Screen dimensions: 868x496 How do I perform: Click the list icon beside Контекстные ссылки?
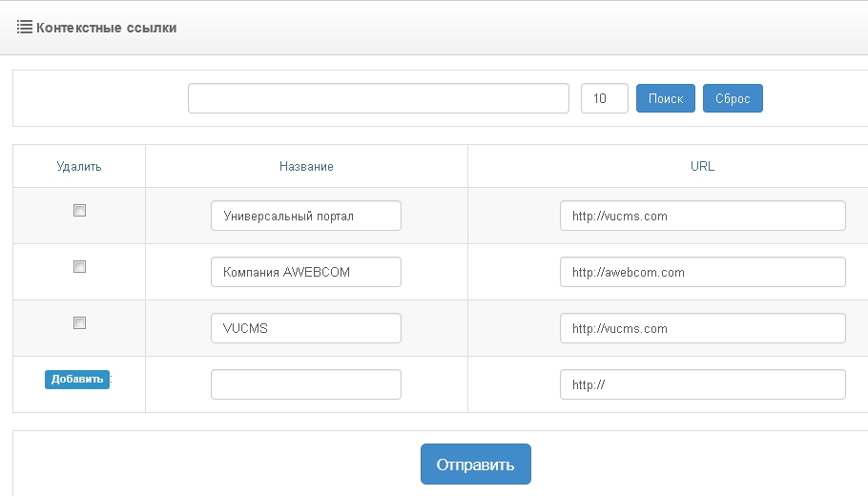click(25, 28)
